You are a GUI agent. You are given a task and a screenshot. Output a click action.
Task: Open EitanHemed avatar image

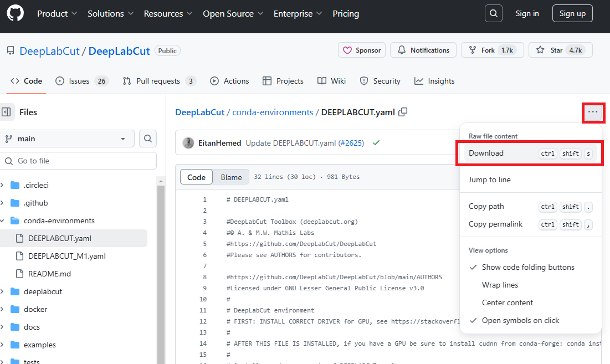[188, 143]
